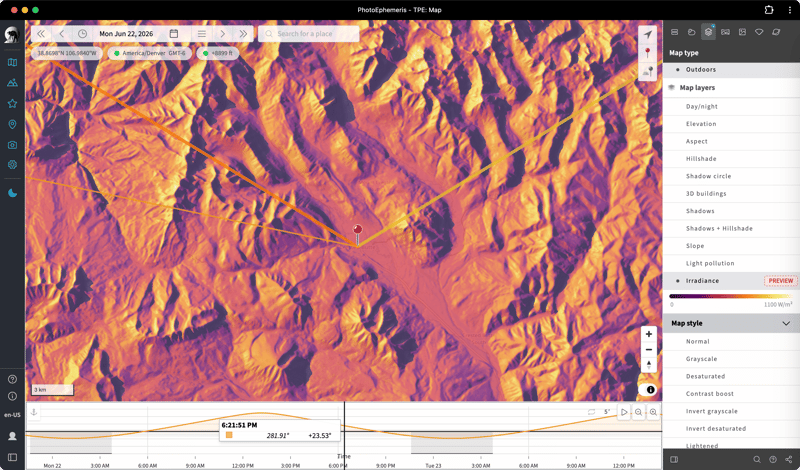The width and height of the screenshot is (800, 470).
Task: Enable the Aspect layer
Action: [731, 141]
